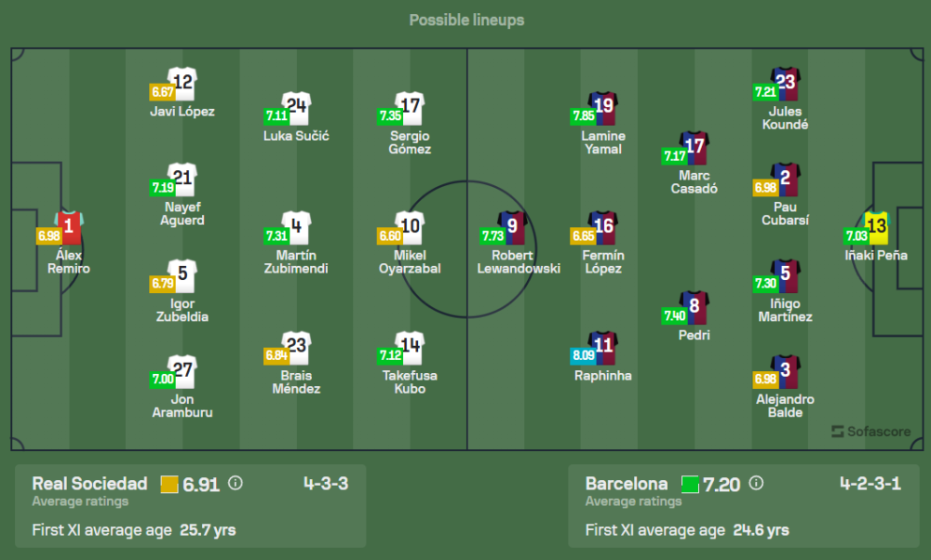Viewport: 931px width, 560px height.
Task: Click info icon beside Real Sociedad rating
Action: click(236, 484)
